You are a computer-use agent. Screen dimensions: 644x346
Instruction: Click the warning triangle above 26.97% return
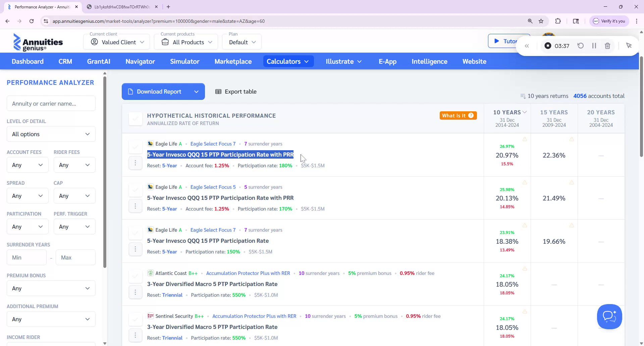coord(524,139)
